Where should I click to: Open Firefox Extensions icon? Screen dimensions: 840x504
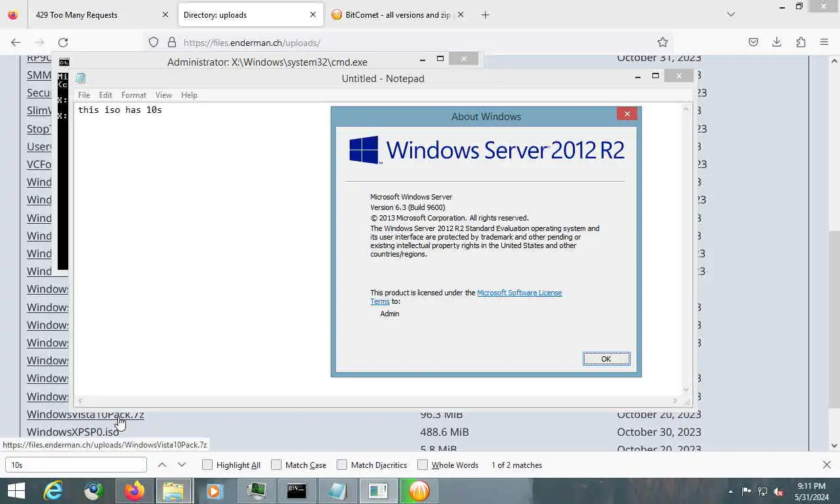pos(801,42)
